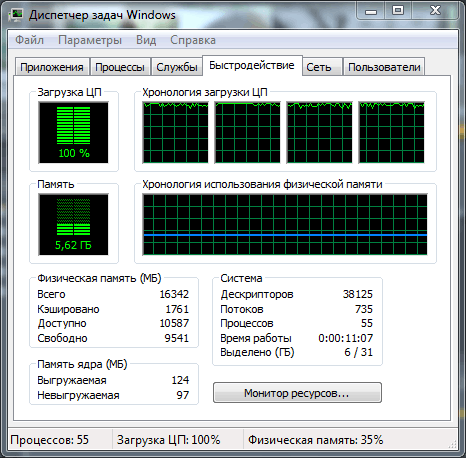Click the Физическая память (МБ) group label
Image resolution: width=466 pixels, height=458 pixels.
tap(99, 278)
